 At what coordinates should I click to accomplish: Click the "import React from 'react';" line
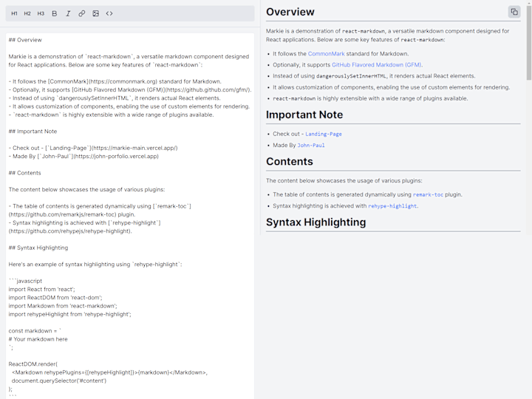coord(41,290)
